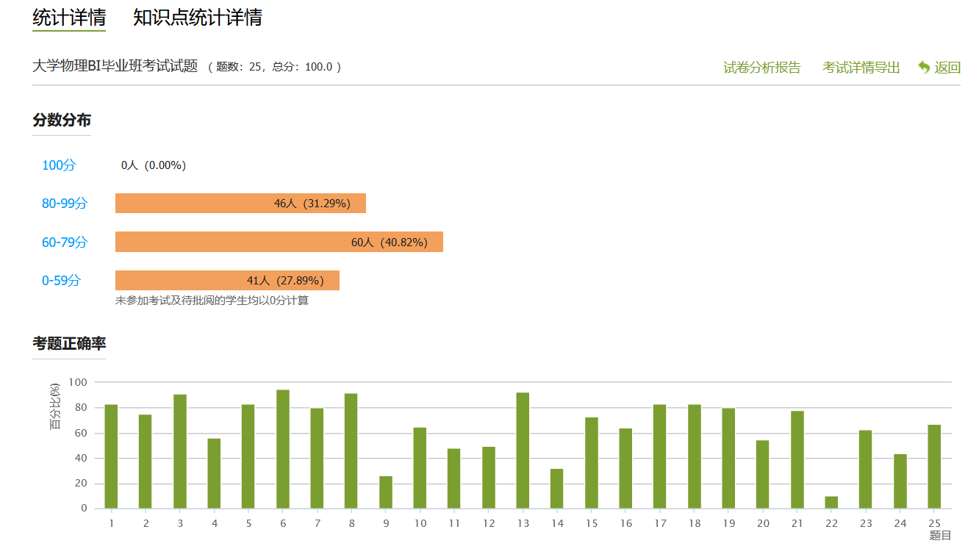Click the 返回 text link
The height and width of the screenshot is (560, 979).
(x=947, y=66)
